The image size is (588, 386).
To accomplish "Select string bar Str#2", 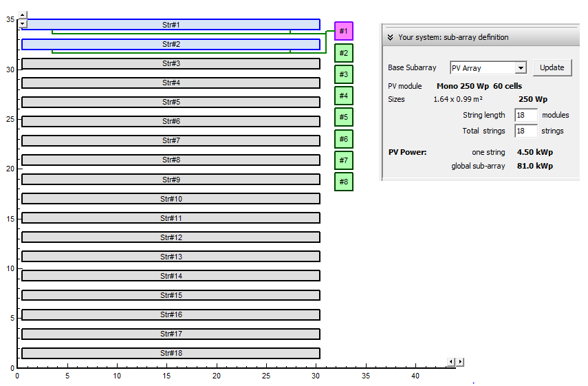I will click(x=171, y=44).
